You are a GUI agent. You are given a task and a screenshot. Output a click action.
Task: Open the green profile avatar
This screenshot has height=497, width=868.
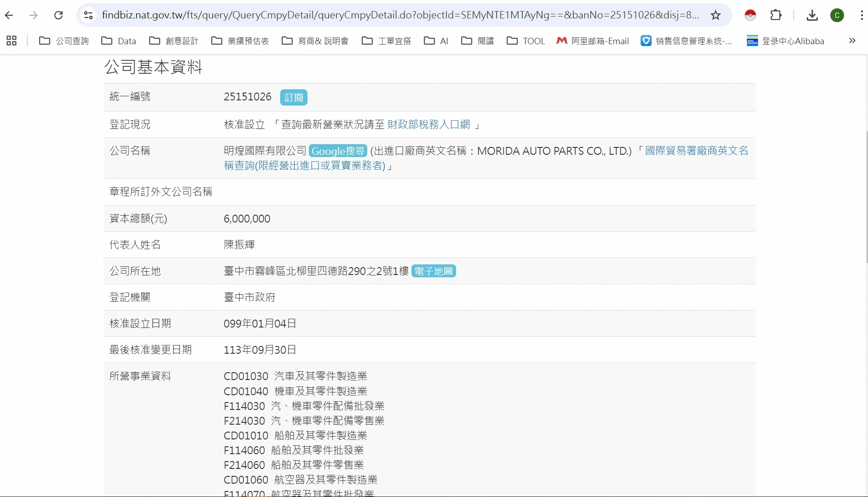pos(837,15)
